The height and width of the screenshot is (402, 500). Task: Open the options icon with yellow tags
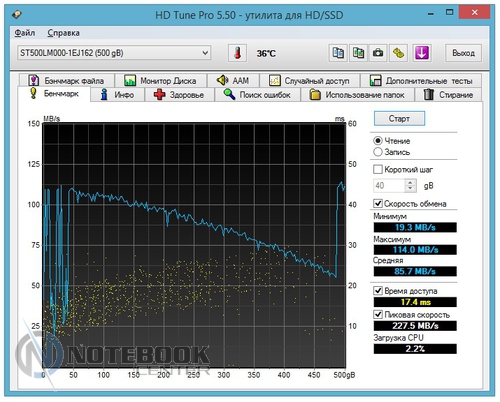(398, 53)
